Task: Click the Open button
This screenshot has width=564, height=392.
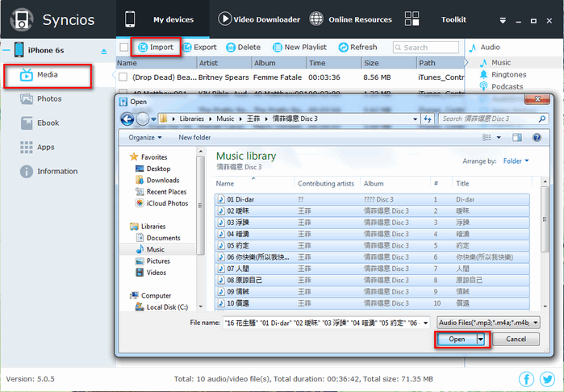Action: pos(457,339)
